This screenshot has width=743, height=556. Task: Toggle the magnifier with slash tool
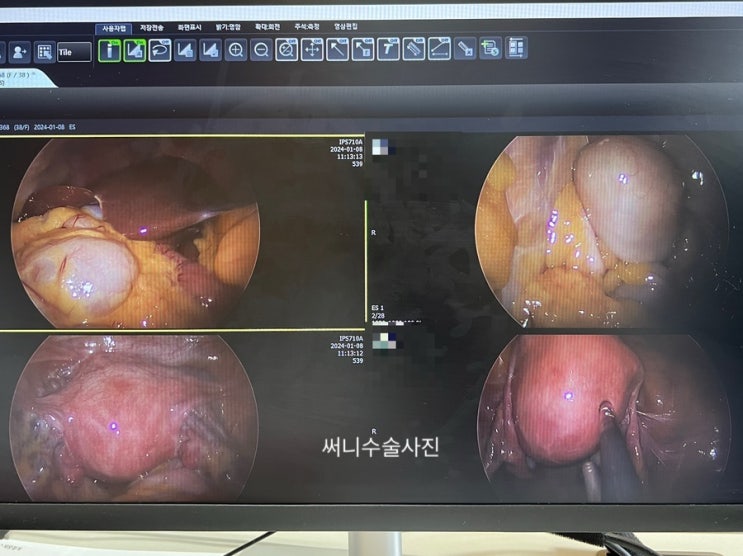[286, 49]
